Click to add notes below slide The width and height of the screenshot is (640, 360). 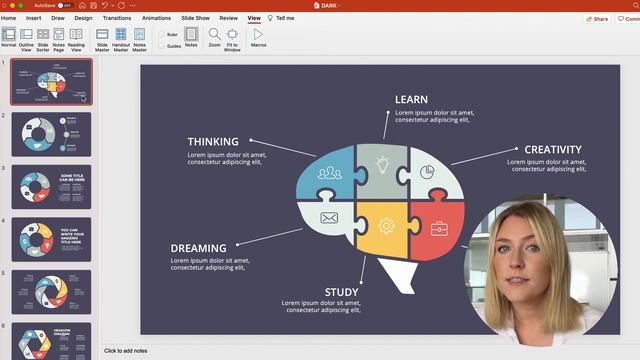pyautogui.click(x=126, y=351)
